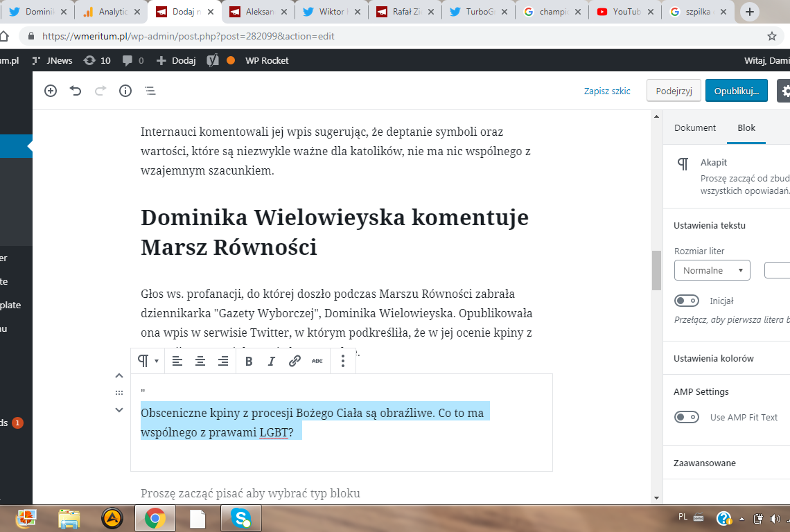Expand the Zaawansowane panel

705,463
